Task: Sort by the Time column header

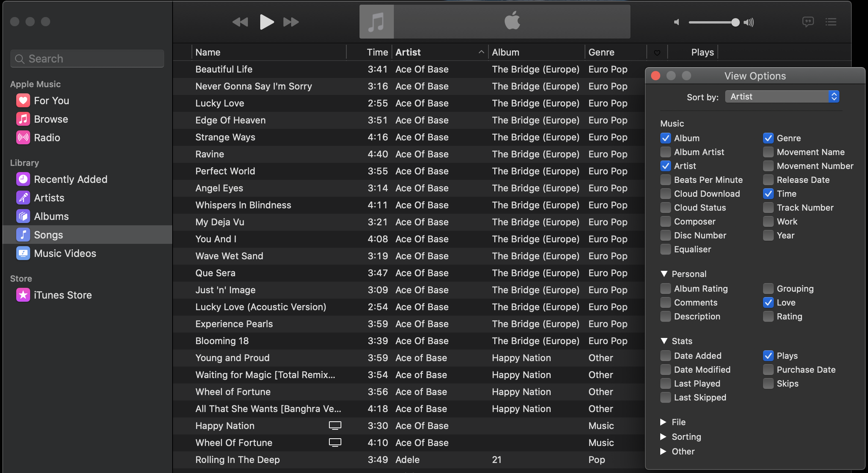Action: pyautogui.click(x=370, y=52)
